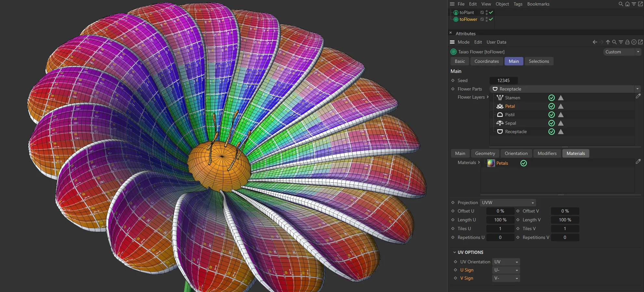The image size is (644, 292).
Task: Switch to the Geometry tab
Action: pos(485,153)
